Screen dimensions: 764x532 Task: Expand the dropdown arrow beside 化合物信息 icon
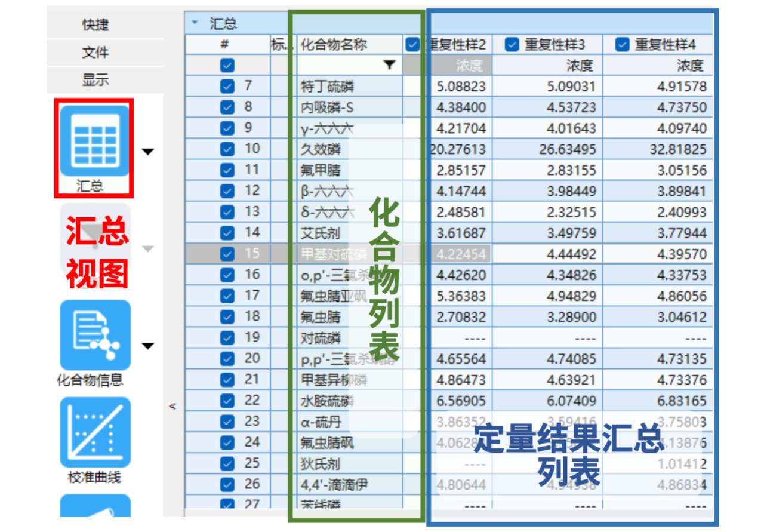[148, 346]
